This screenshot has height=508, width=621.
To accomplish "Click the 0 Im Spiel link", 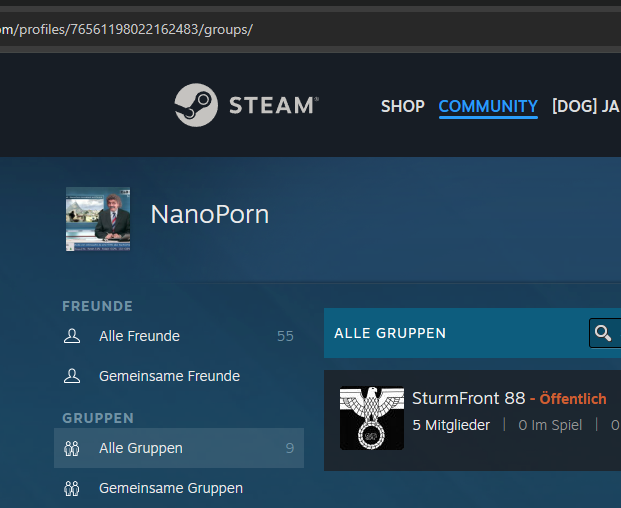I will pyautogui.click(x=550, y=425).
